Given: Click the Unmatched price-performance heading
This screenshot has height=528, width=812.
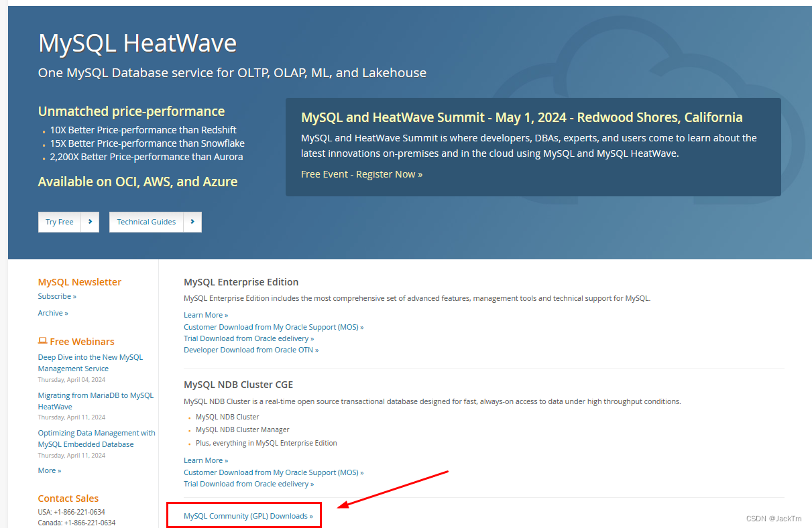Looking at the screenshot, I should [131, 111].
